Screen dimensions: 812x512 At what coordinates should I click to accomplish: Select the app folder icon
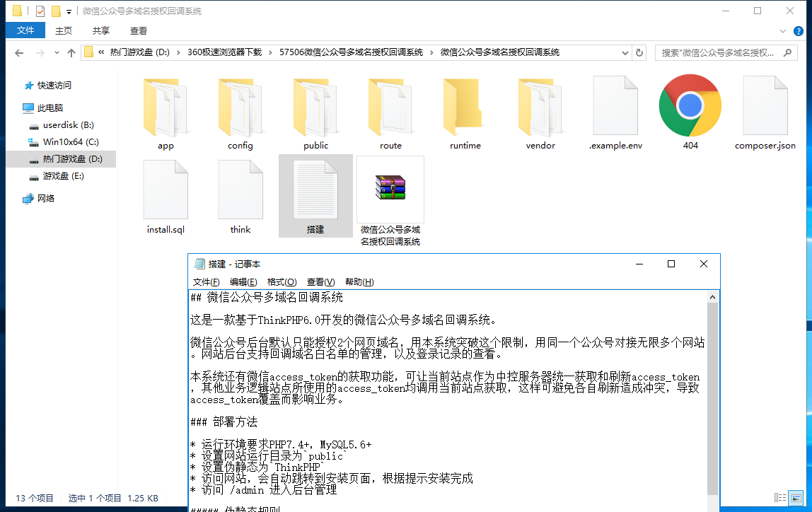click(166, 107)
